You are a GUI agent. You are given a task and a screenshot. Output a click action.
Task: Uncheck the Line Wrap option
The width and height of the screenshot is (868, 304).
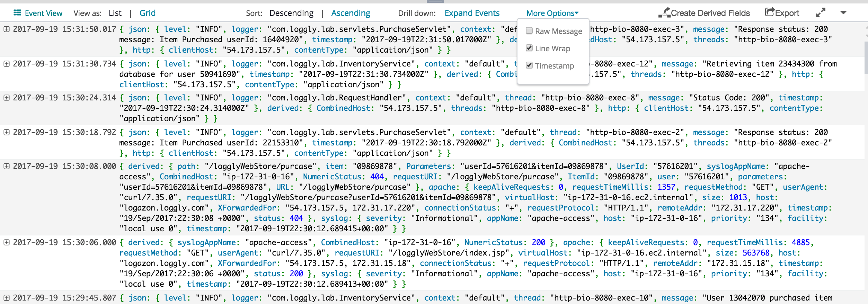coord(529,48)
